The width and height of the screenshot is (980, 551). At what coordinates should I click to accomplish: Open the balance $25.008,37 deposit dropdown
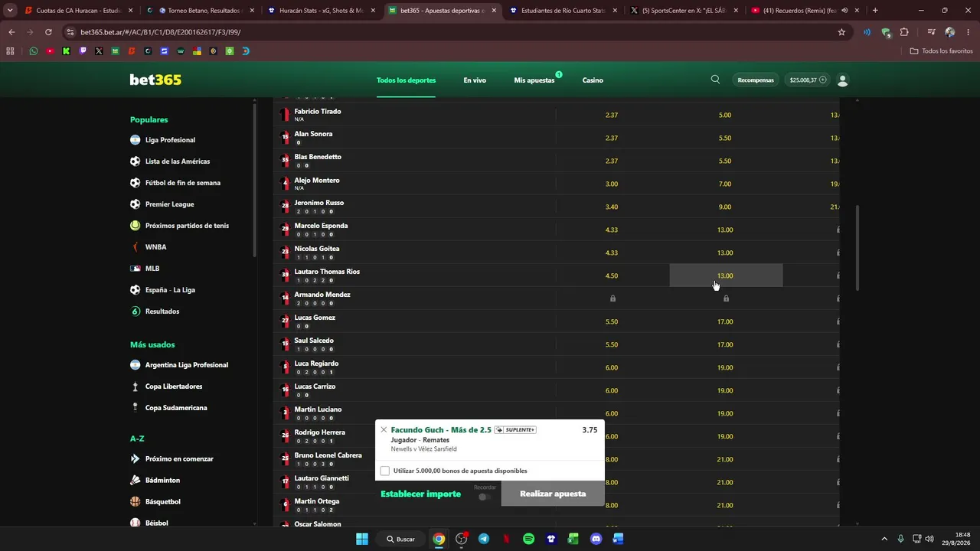tap(808, 80)
